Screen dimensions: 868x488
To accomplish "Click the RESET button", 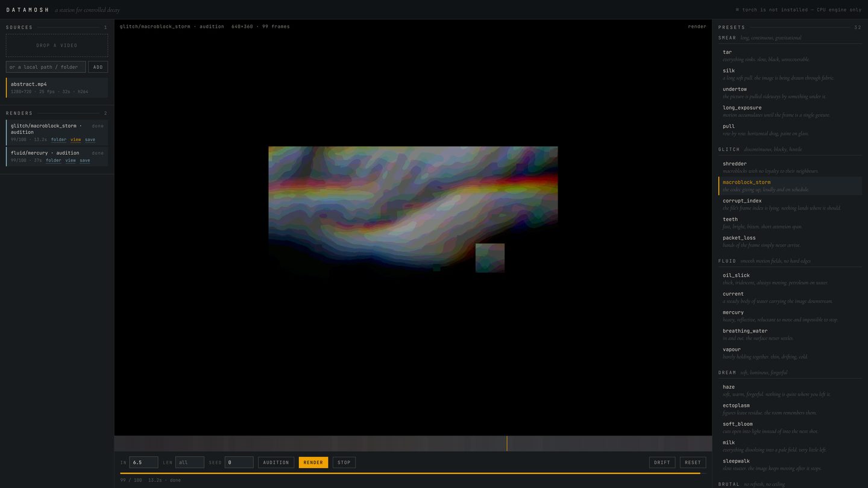I will 693,462.
